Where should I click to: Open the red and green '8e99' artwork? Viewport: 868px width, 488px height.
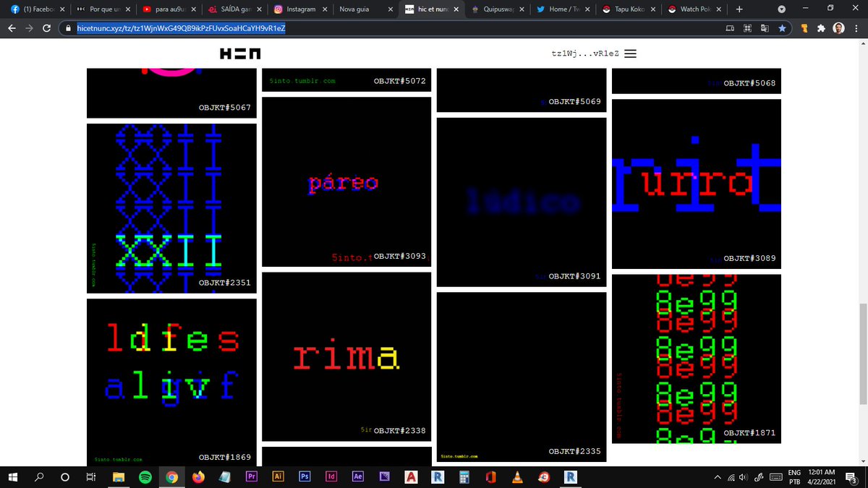[x=697, y=359]
